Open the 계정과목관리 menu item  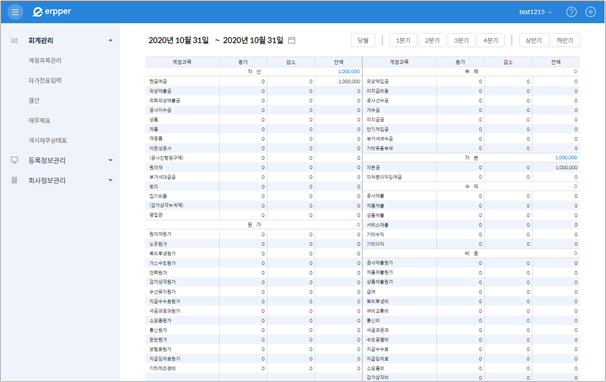point(45,60)
